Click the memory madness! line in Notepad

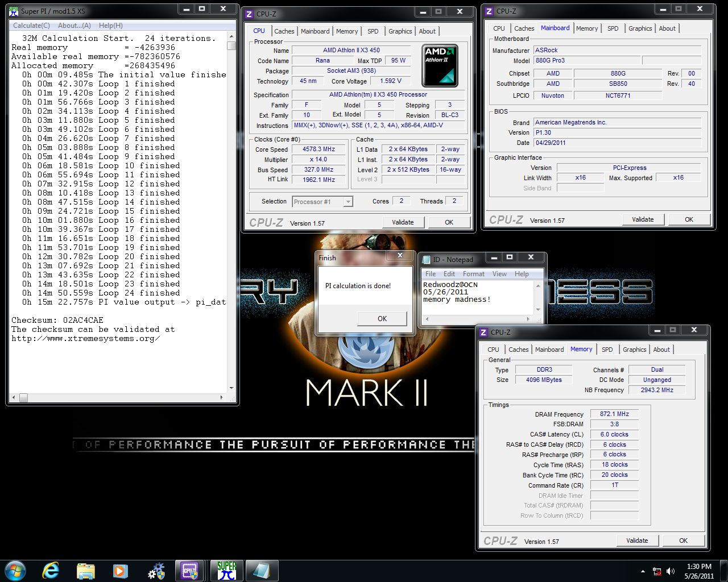click(x=457, y=300)
